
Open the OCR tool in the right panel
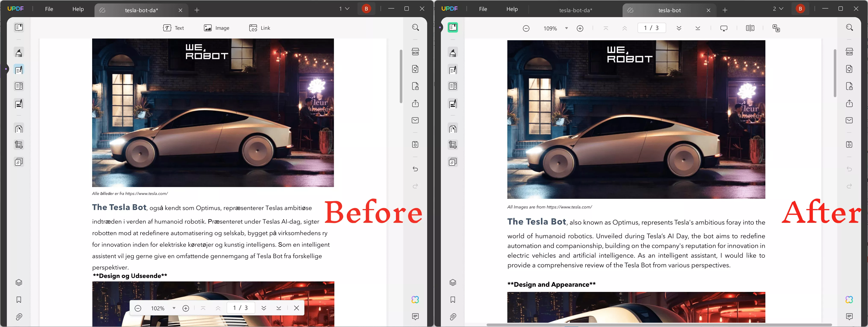(x=849, y=52)
